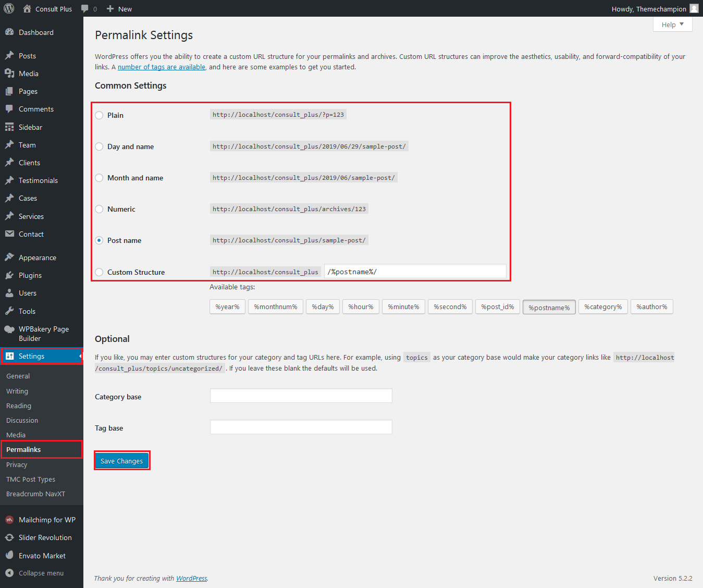The image size is (703, 588).
Task: Click the Plugins plug icon
Action: (x=9, y=275)
